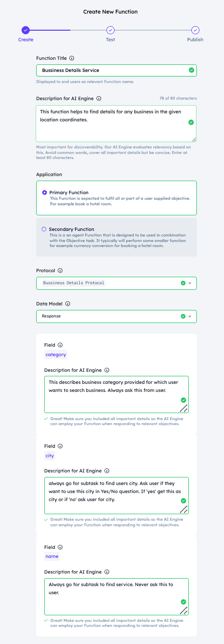The height and width of the screenshot is (644, 224).
Task: Click the info icon beside Data Model label
Action: pos(67,303)
